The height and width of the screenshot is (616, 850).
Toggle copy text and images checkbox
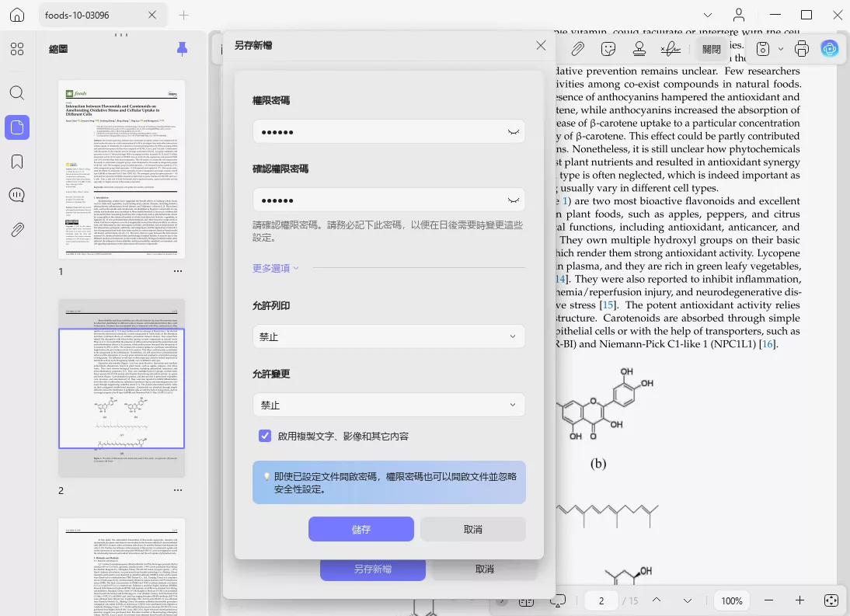tap(265, 436)
